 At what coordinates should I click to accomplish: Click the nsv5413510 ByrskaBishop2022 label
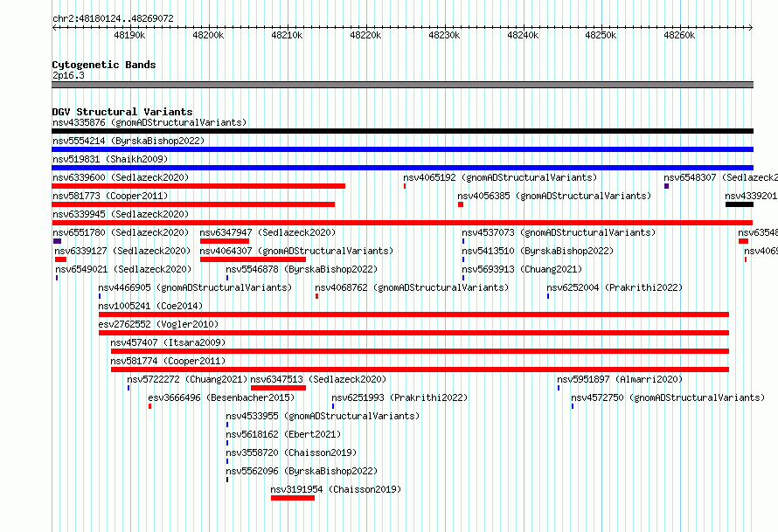point(538,251)
